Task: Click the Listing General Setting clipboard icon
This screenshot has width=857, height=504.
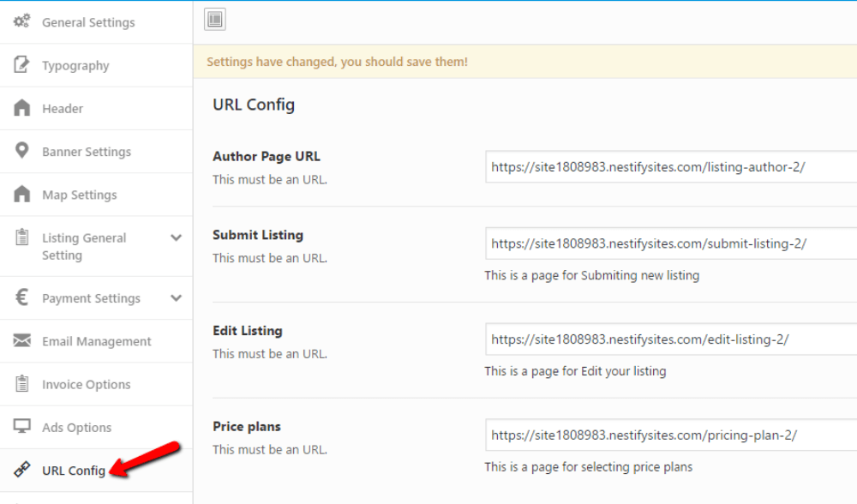Action: [22, 237]
